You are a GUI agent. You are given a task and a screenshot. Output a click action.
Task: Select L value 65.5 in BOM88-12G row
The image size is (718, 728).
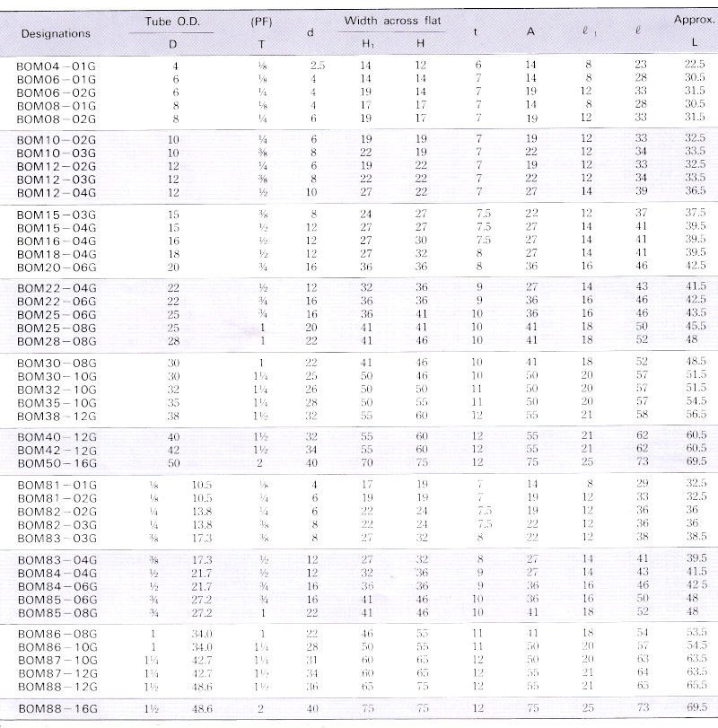[x=696, y=685]
